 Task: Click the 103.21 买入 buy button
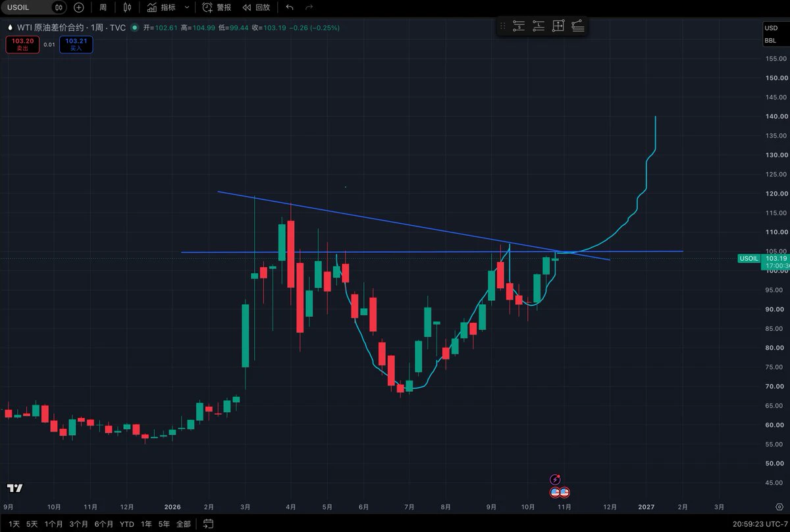(x=76, y=44)
